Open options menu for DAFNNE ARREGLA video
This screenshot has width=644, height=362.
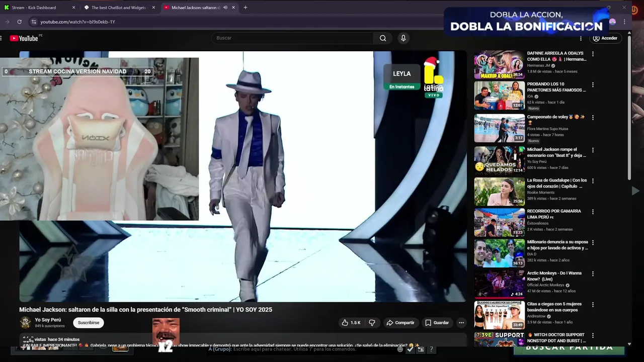(593, 54)
